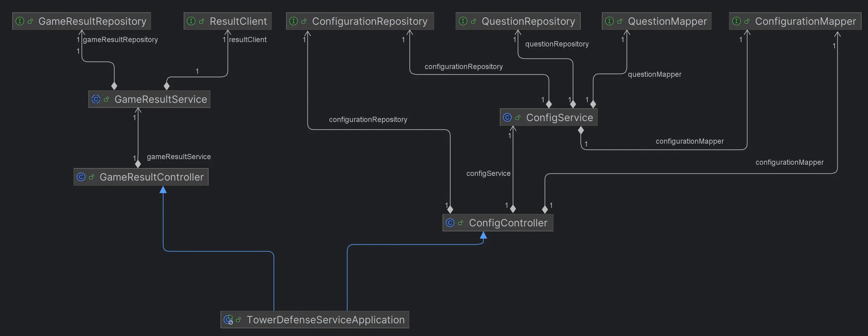The image size is (868, 336).
Task: Click the interface icon of ConfigurationMapper
Action: (x=736, y=21)
